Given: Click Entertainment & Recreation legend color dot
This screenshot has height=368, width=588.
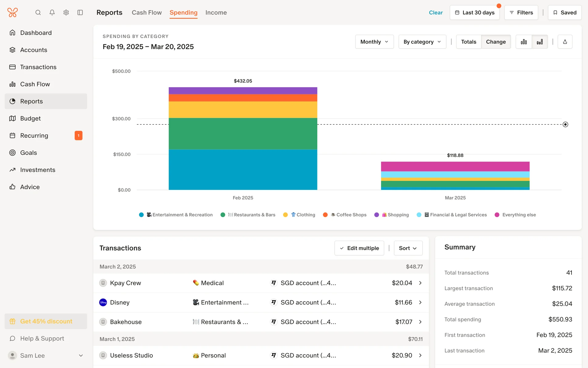Looking at the screenshot, I should (x=141, y=215).
